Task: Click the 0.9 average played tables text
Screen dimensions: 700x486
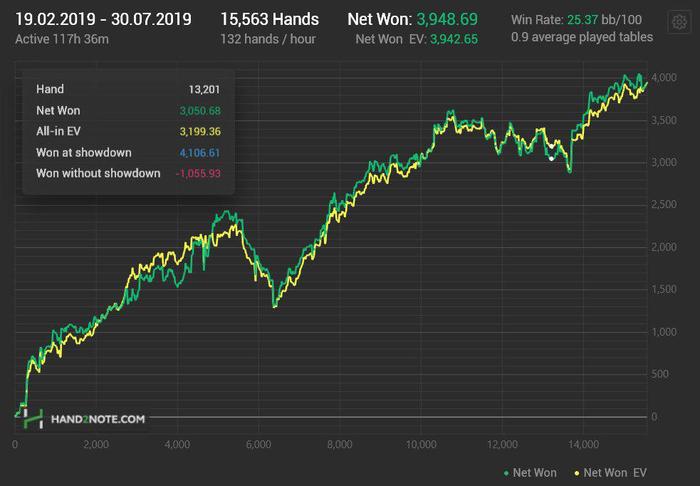Action: click(x=582, y=37)
